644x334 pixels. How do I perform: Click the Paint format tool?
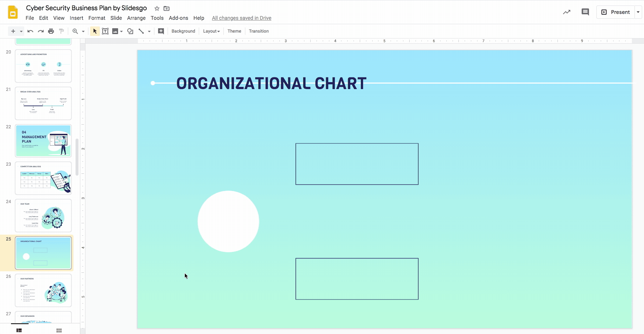pos(61,31)
